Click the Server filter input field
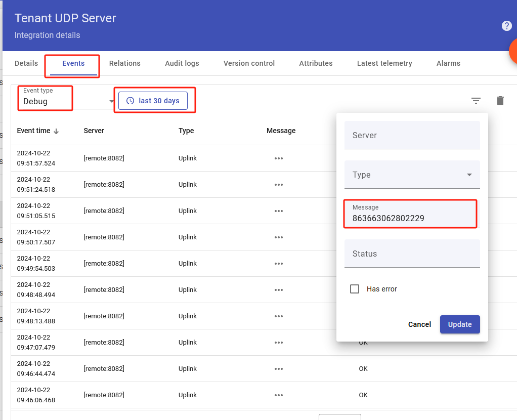The height and width of the screenshot is (420, 517). click(x=412, y=135)
